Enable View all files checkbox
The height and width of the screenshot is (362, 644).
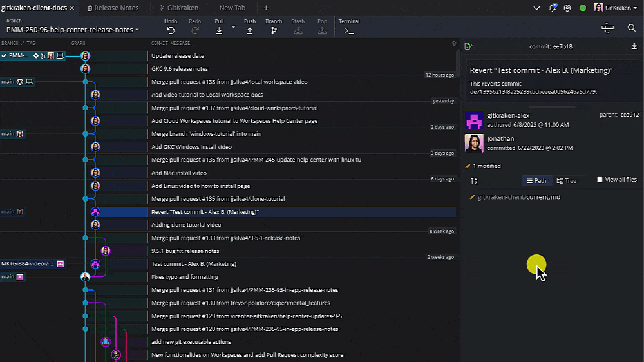click(x=600, y=180)
